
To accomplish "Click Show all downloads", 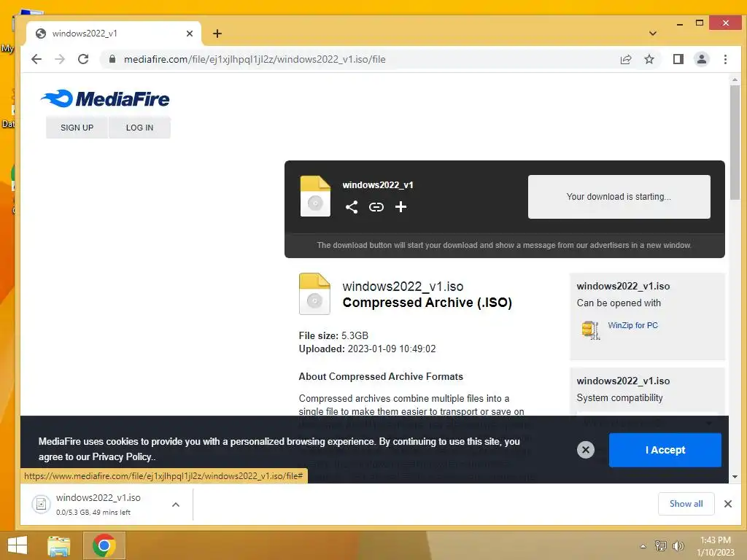I will click(x=686, y=504).
